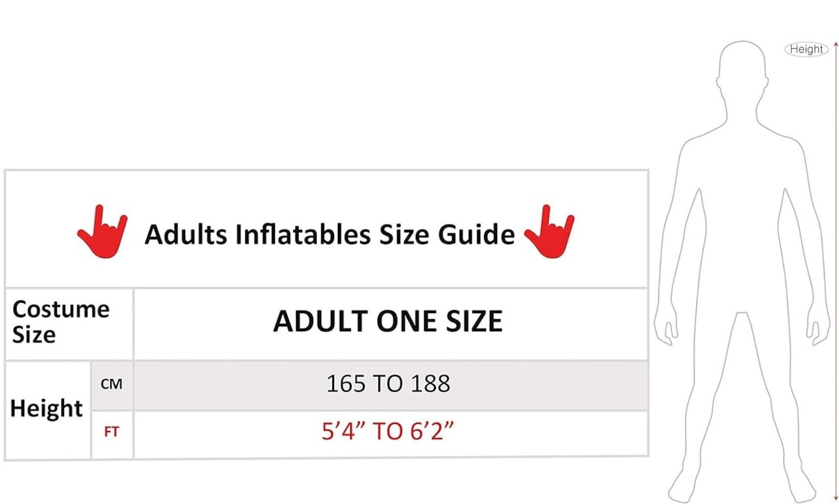Screen dimensions: 839x504
Task: Select the ADULT ONE SIZE cell
Action: point(391,324)
